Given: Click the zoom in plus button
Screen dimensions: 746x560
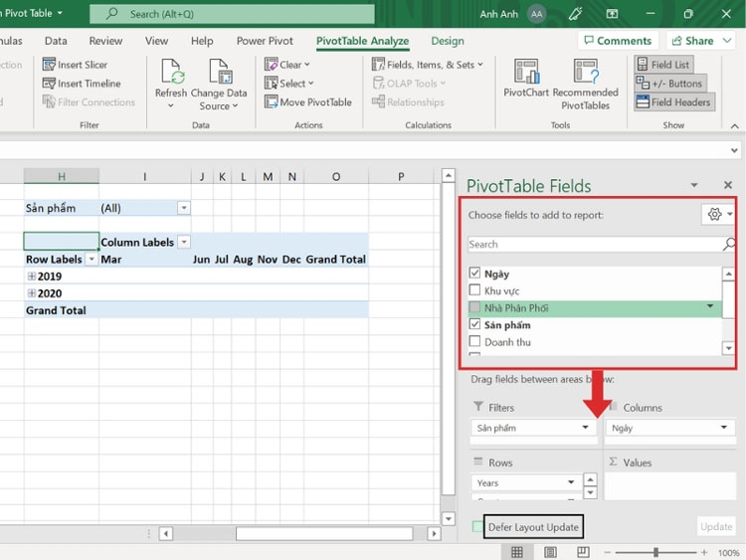Looking at the screenshot, I should click(x=704, y=552).
